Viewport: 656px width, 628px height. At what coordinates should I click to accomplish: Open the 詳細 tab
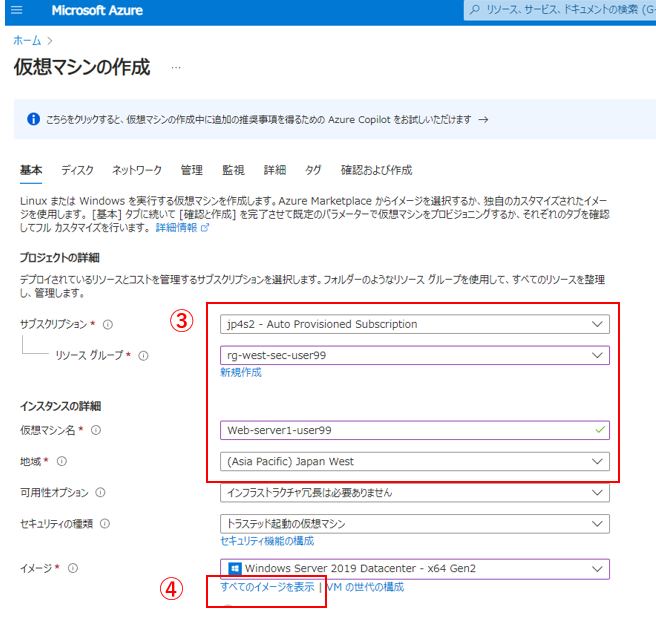point(275,170)
